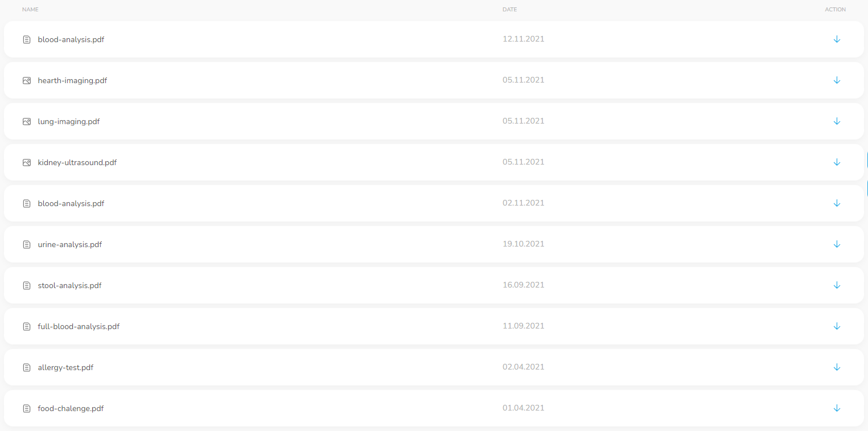868x431 pixels.
Task: Click image icon beside kidney-ultrasound.pdf
Action: click(27, 163)
